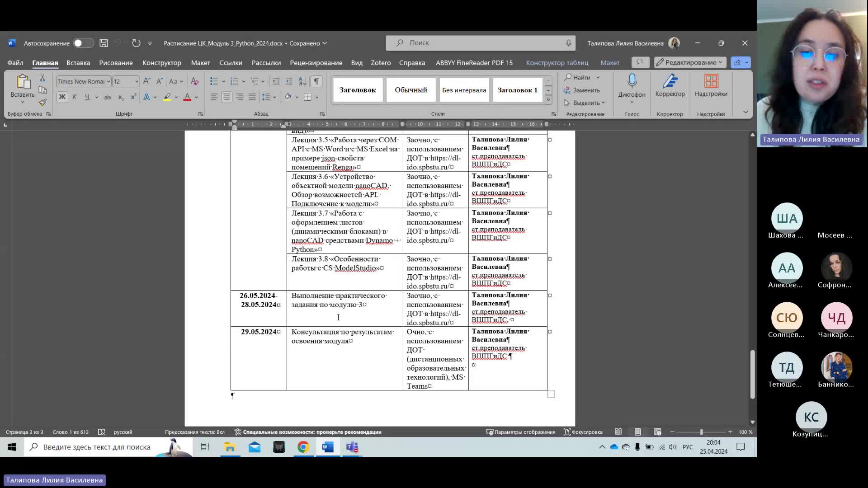Click the bulleted list icon

[x=214, y=81]
